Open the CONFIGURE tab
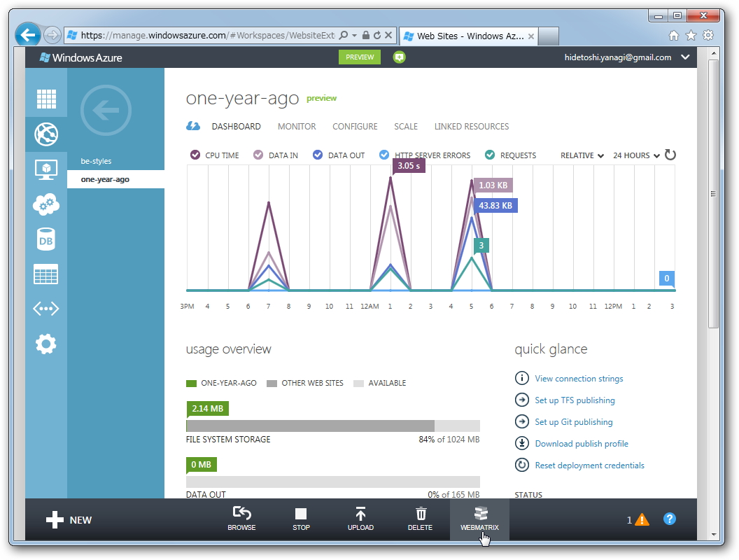The width and height of the screenshot is (739, 560). pos(355,127)
